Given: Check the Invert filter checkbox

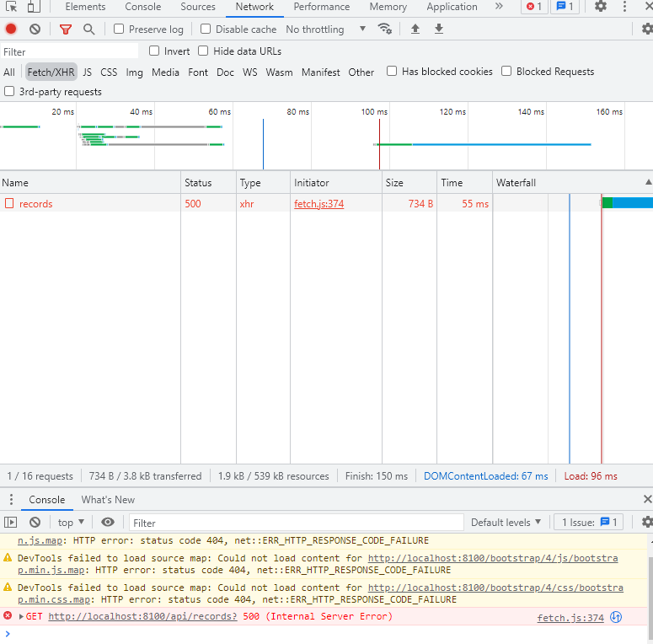Looking at the screenshot, I should click(154, 51).
